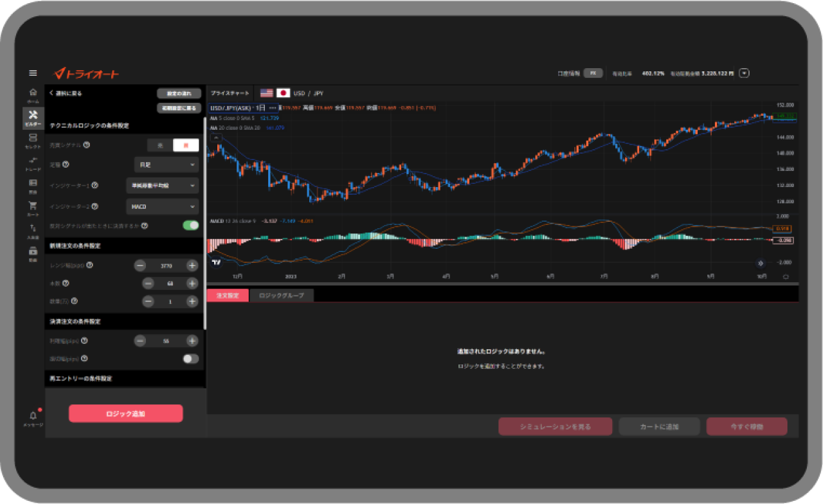The width and height of the screenshot is (823, 504).
Task: Open the chart settings gear icon
Action: pos(761,263)
